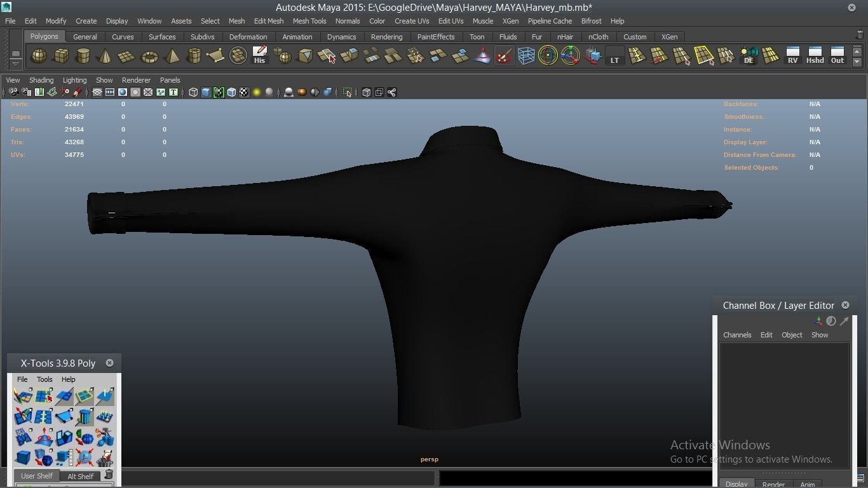This screenshot has height=488, width=868.
Task: Switch to the Alt Shelf tab in X-Tools
Action: tap(81, 476)
